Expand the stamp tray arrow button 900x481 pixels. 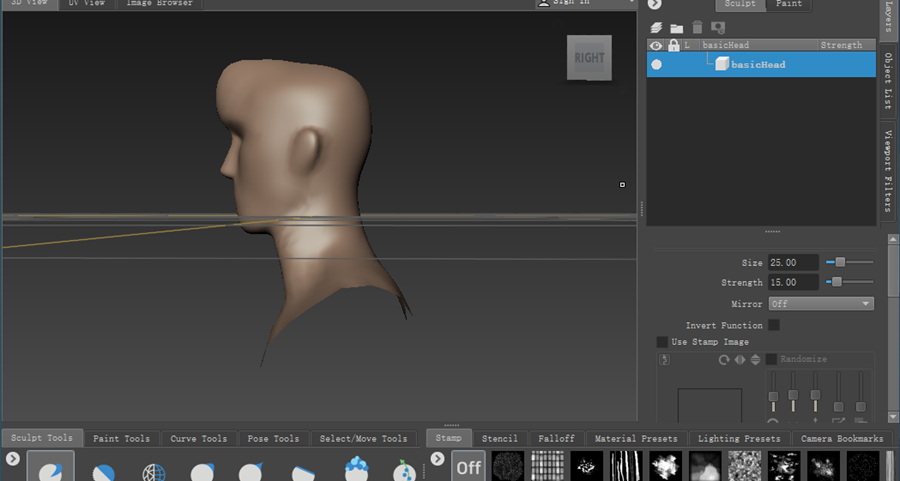[437, 459]
